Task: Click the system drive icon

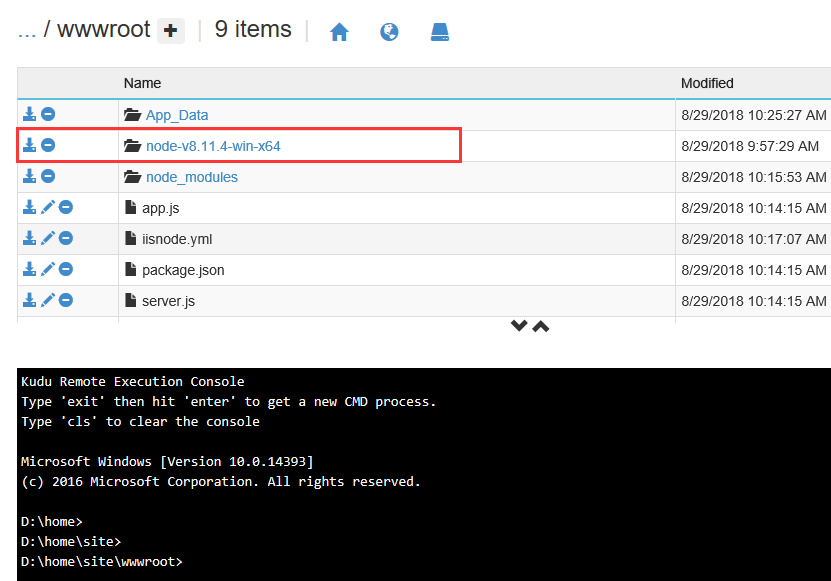Action: click(x=440, y=32)
